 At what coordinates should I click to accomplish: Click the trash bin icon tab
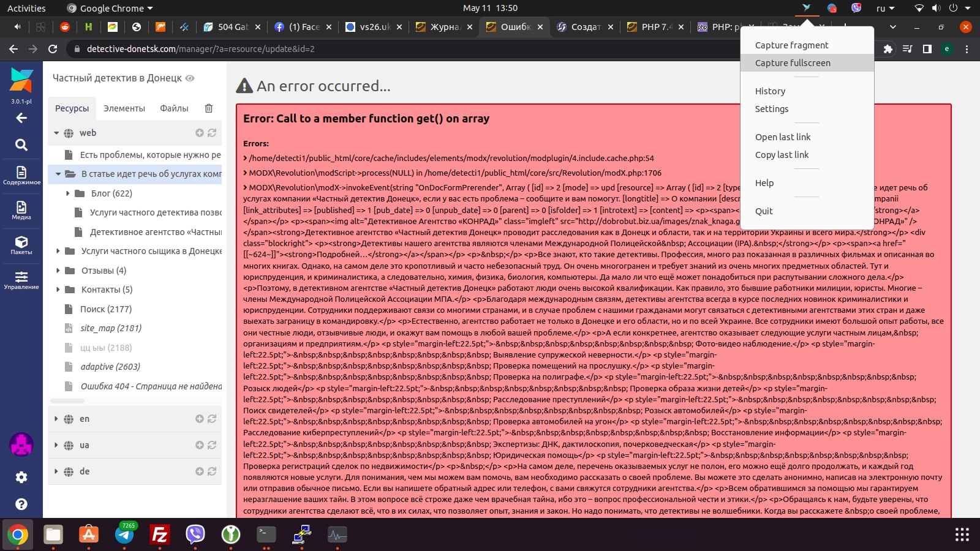pos(208,108)
